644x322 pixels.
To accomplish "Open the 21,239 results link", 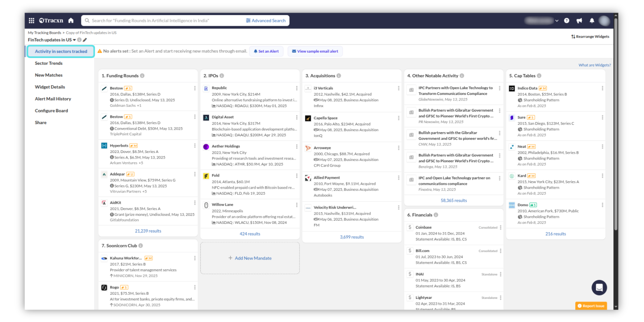I will click(x=148, y=231).
